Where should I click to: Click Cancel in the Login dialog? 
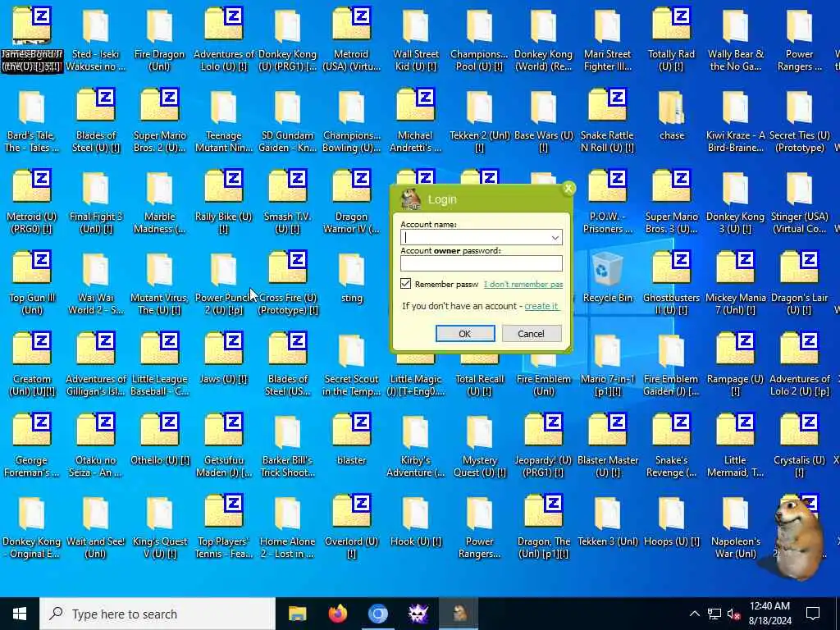pyautogui.click(x=531, y=334)
